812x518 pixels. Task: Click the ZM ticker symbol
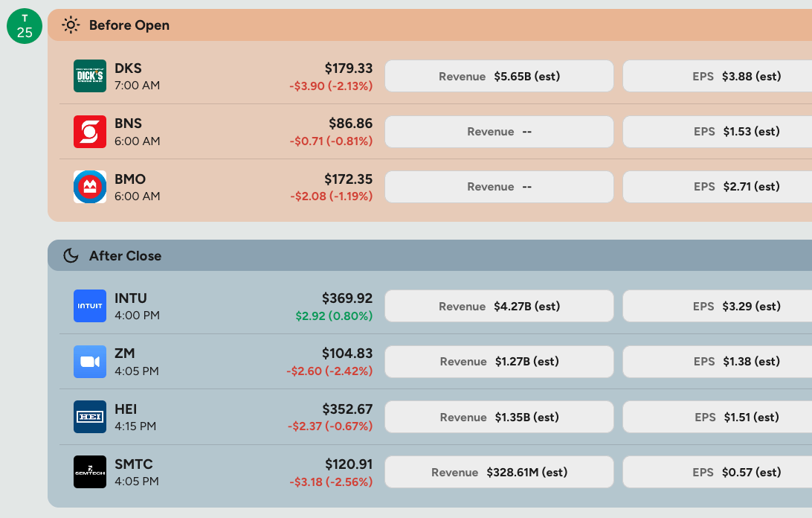click(125, 353)
